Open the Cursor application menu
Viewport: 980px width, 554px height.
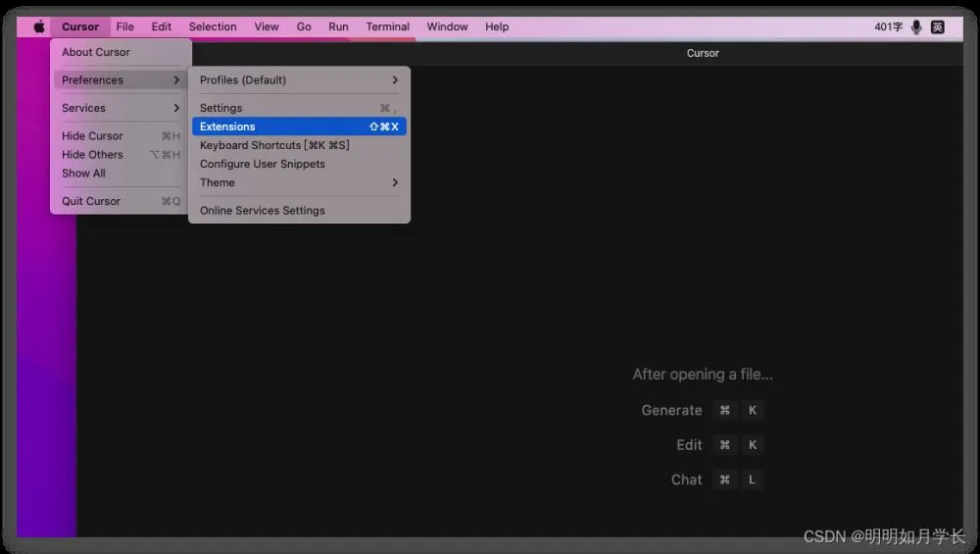tap(80, 26)
